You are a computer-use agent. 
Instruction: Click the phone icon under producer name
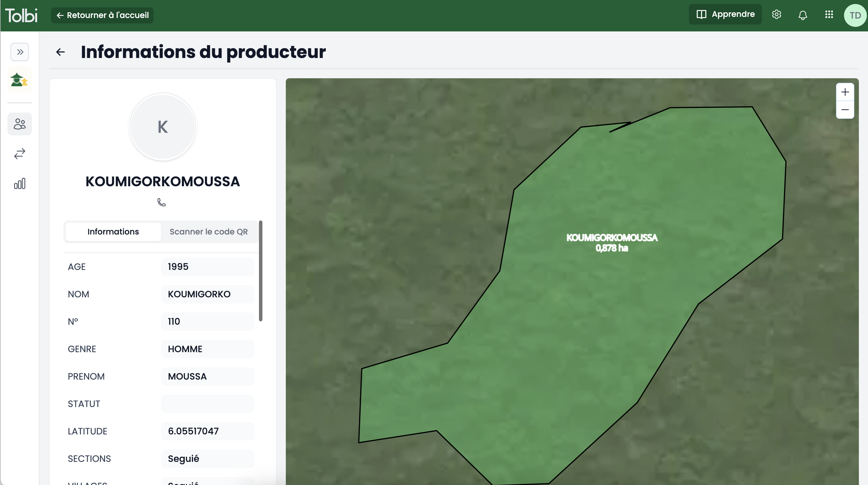pyautogui.click(x=162, y=202)
